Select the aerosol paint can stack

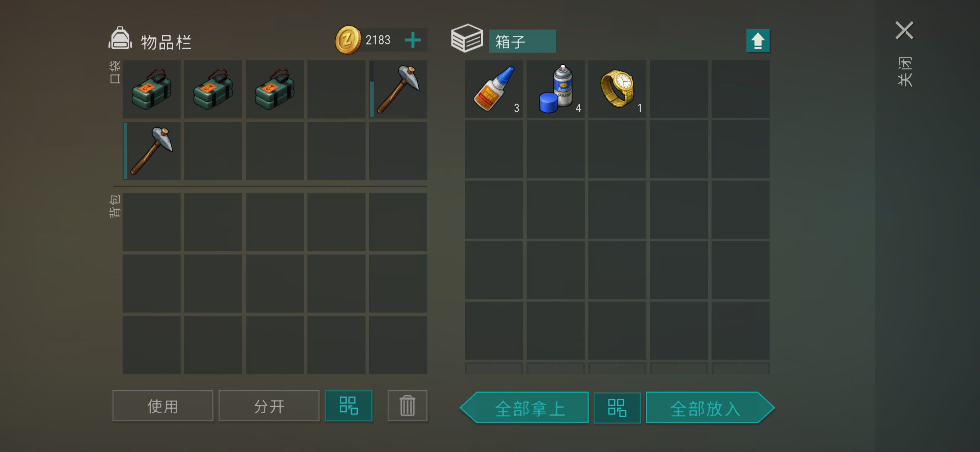(556, 89)
